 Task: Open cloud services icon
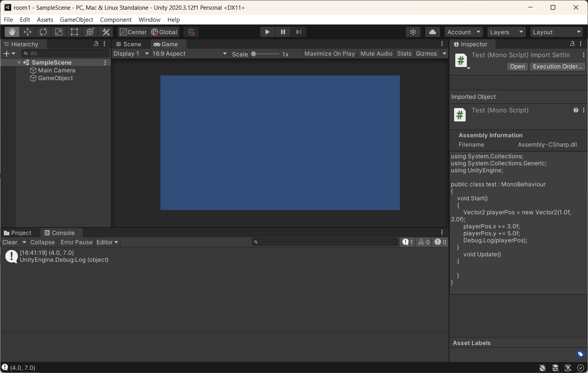(x=433, y=32)
